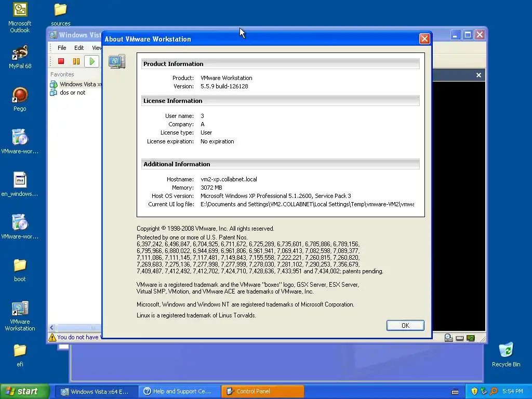This screenshot has width=532, height=399.
Task: Click the copyright 1998-2008 VMware line
Action: [x=205, y=229]
